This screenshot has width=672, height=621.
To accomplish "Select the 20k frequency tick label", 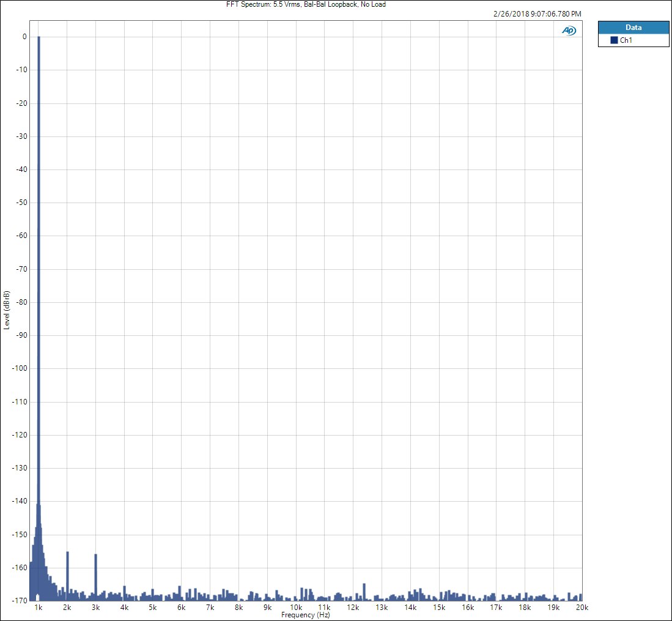I will click(x=582, y=608).
